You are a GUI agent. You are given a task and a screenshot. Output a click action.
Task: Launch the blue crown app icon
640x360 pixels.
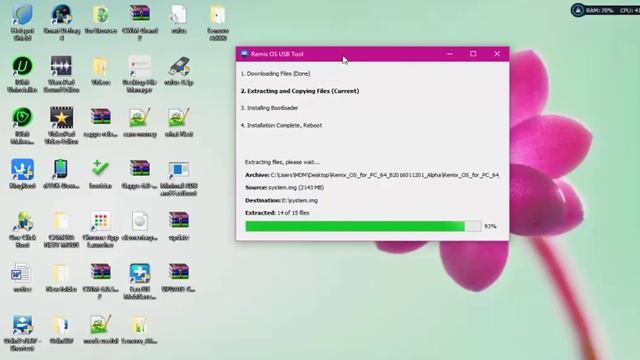pyautogui.click(x=22, y=169)
